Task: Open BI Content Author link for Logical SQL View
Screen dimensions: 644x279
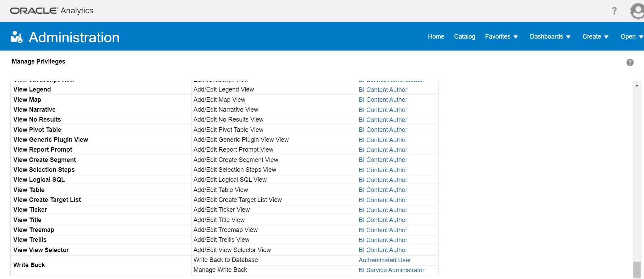Action: (383, 180)
